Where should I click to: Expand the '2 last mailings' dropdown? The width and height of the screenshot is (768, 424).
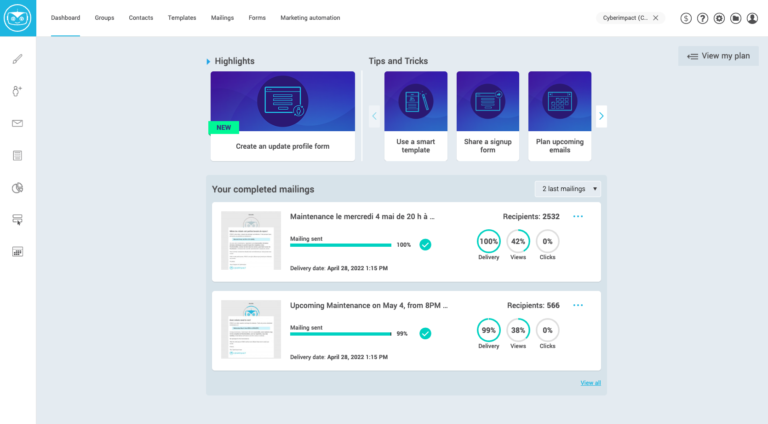coord(568,188)
